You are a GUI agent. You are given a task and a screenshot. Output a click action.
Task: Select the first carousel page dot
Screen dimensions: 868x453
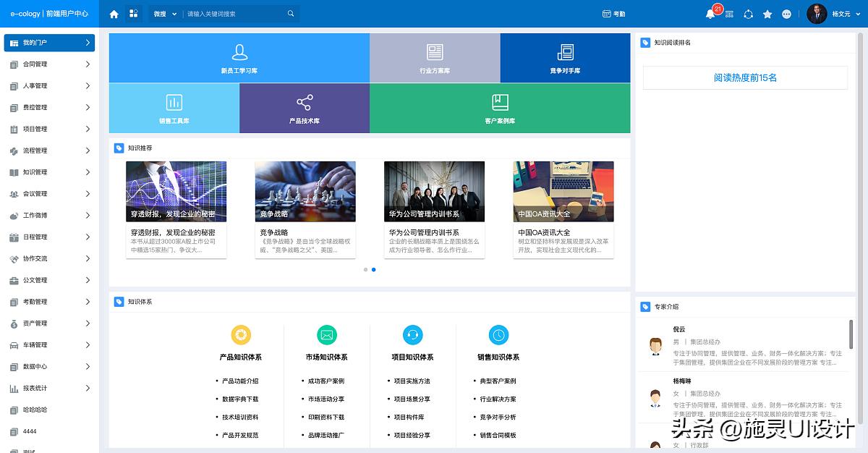365,269
